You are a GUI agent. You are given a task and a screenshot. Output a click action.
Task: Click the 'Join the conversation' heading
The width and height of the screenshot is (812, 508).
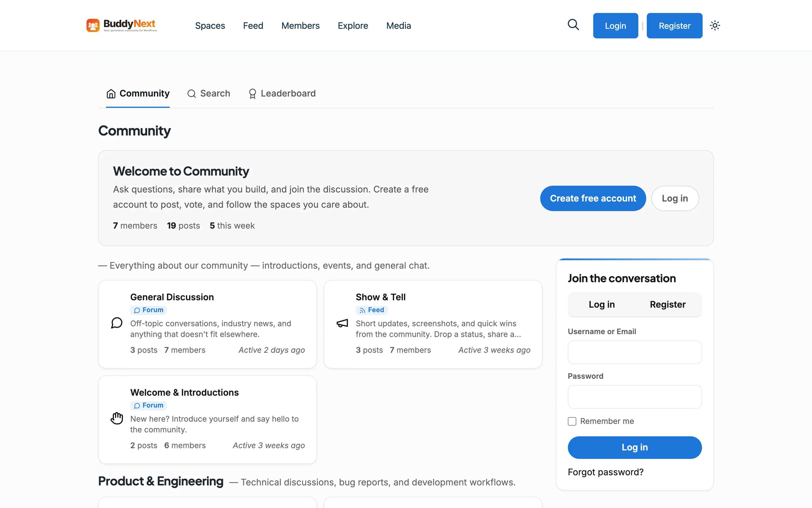622,278
